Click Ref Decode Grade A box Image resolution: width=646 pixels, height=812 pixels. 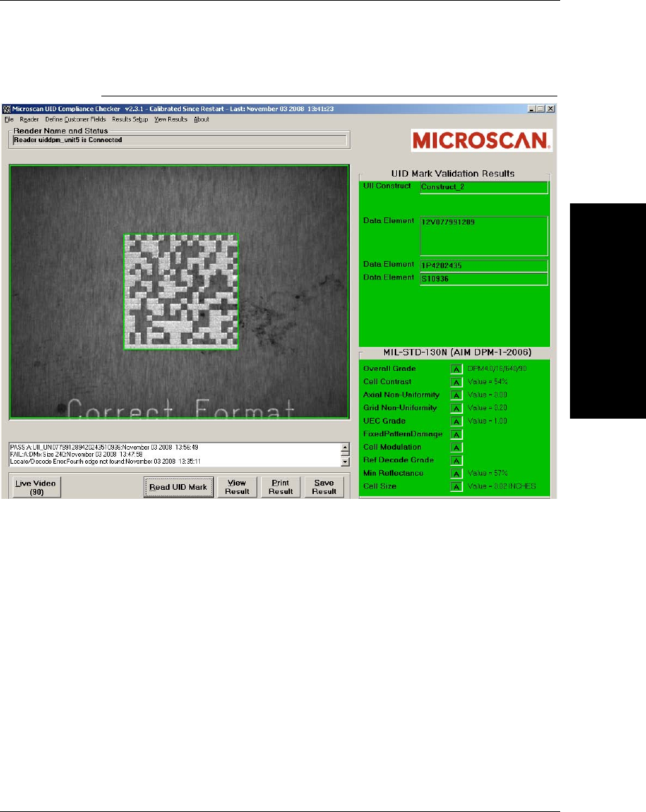[456, 460]
